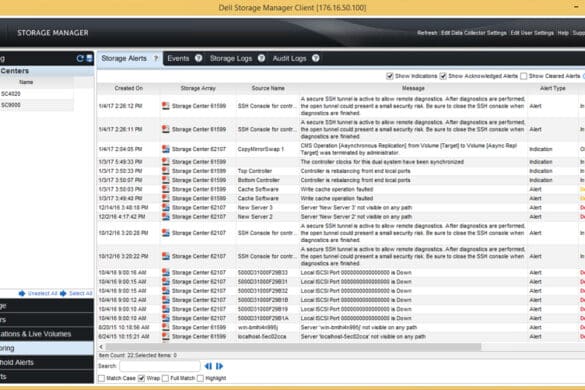Toggle Wrap search checkbox
Viewport: 585px width, 390px height.
tap(141, 378)
